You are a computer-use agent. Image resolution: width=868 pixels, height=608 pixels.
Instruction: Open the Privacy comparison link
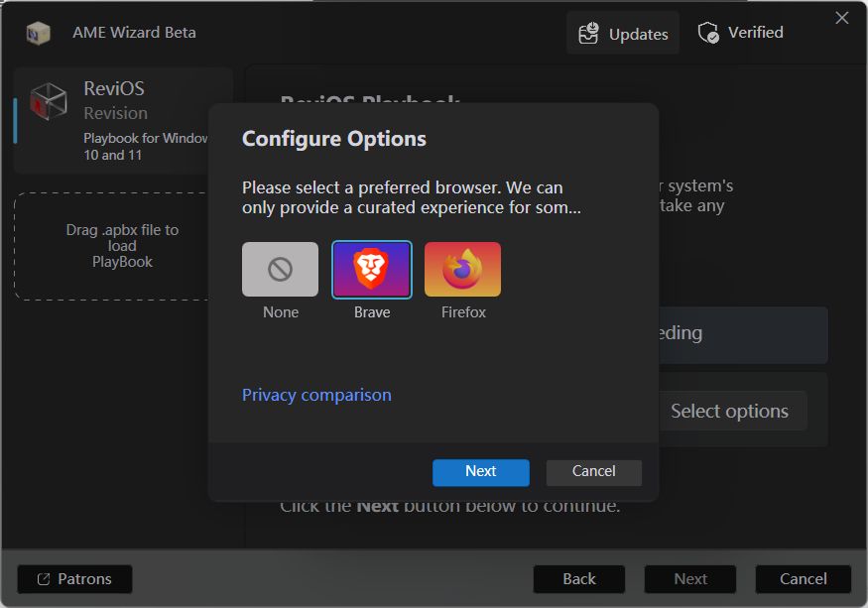[316, 395]
